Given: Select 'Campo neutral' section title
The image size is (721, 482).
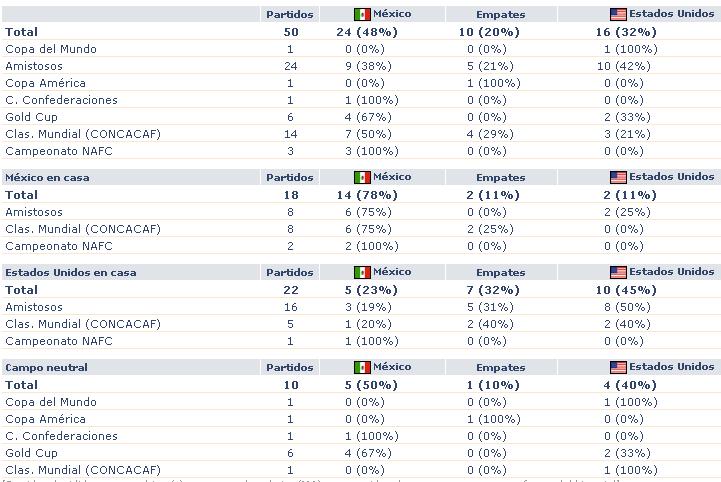Looking at the screenshot, I should [x=46, y=367].
